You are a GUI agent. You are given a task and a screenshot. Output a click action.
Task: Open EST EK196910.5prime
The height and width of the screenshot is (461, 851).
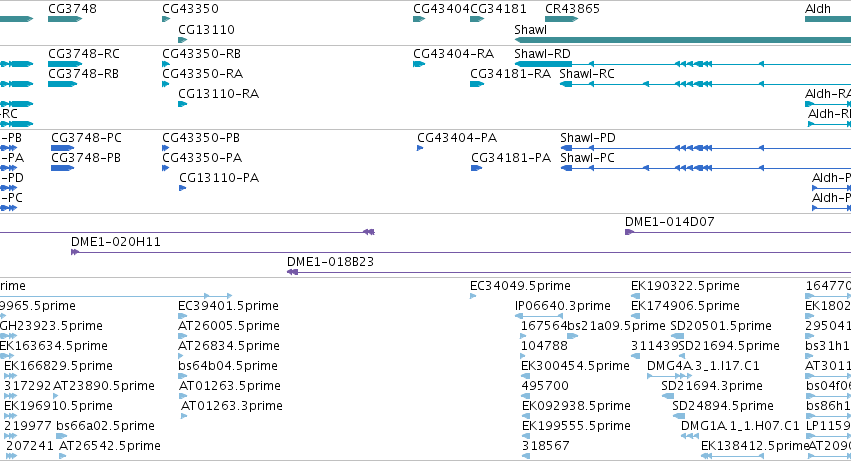[x=58, y=407]
